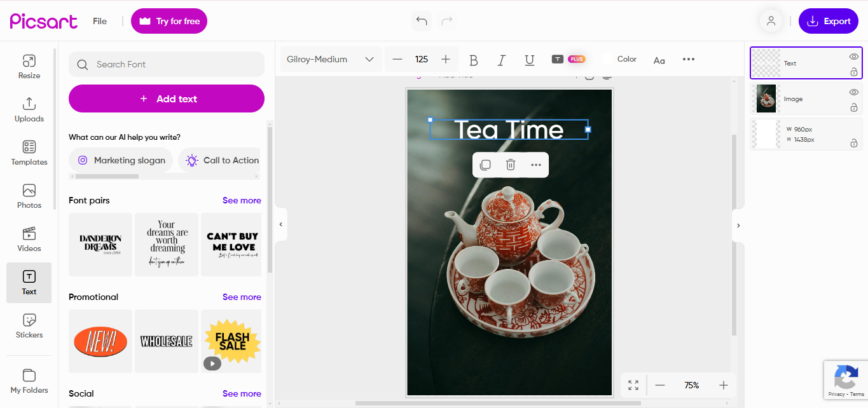Click the Search Font field
The image size is (868, 408).
tap(167, 64)
